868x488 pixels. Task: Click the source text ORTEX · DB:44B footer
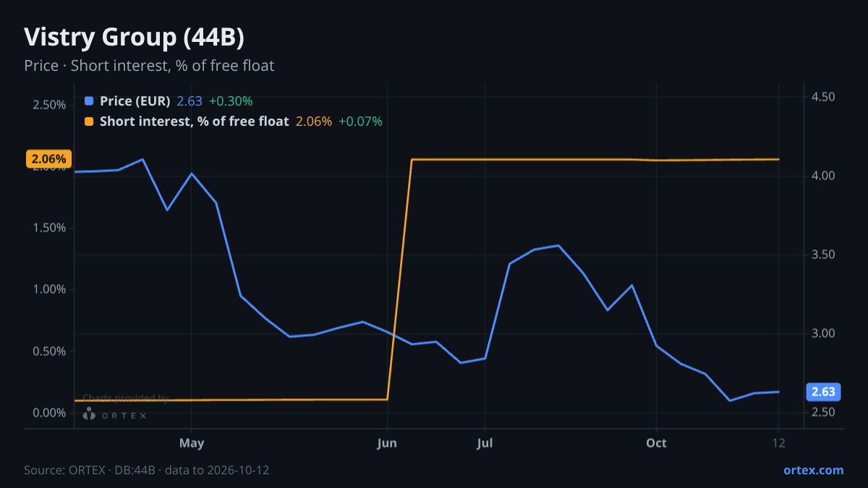[x=147, y=470]
